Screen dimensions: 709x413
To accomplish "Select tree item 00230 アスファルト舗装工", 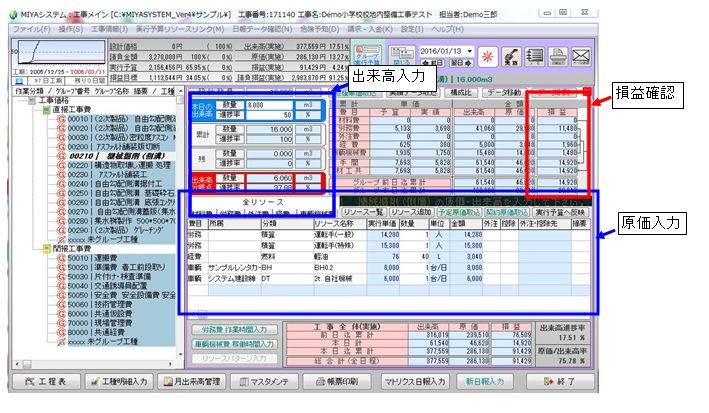I will [121, 175].
